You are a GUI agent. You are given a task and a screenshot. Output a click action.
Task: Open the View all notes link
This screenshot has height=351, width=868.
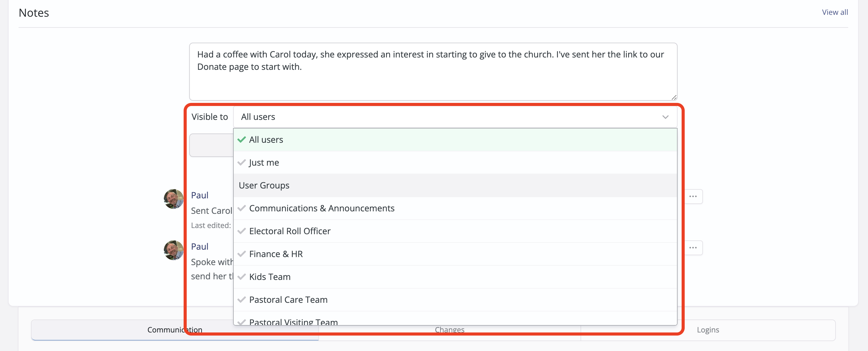coord(835,12)
